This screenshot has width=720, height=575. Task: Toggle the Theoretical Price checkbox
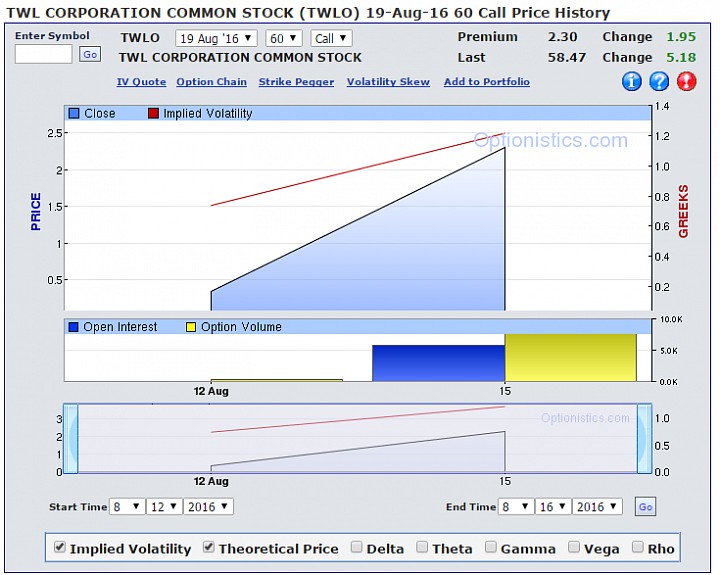[x=209, y=547]
